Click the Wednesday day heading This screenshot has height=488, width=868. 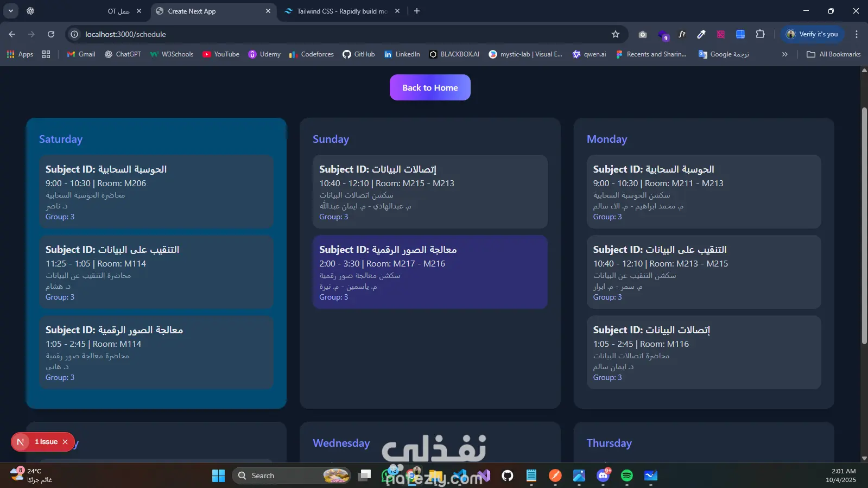[x=341, y=443]
